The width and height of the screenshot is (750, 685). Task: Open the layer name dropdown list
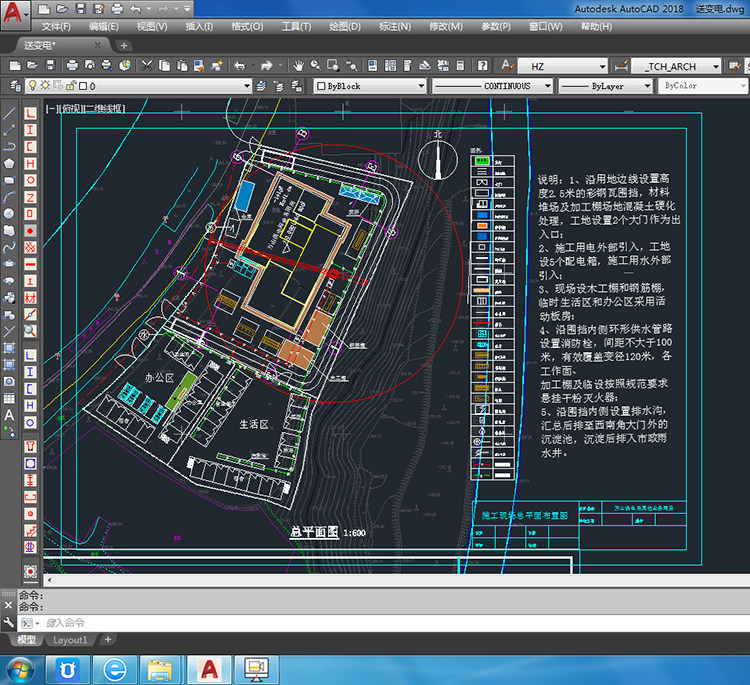click(x=247, y=86)
